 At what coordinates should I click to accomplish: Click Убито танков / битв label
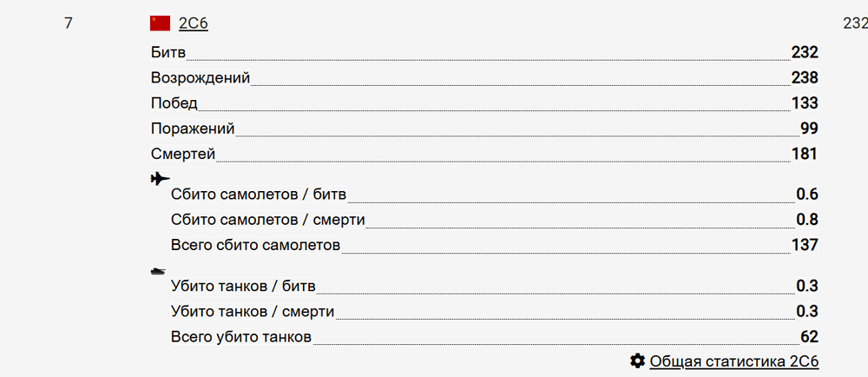point(243,286)
